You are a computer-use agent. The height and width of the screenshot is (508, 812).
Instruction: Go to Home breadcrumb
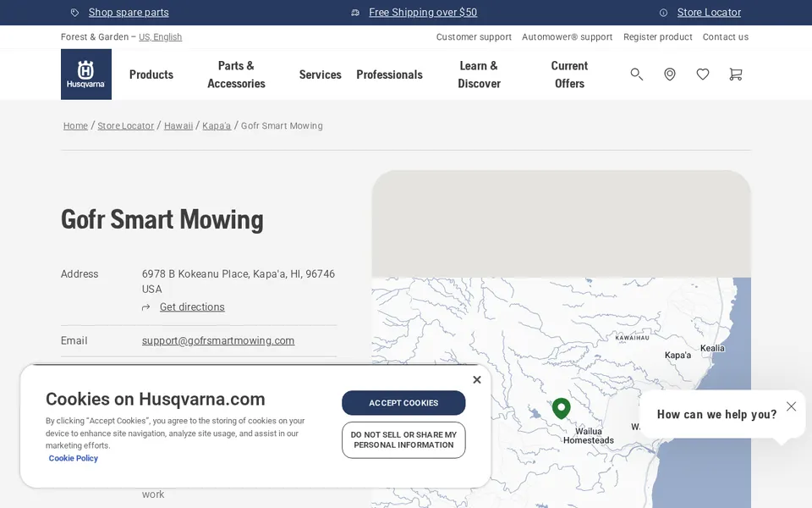75,125
